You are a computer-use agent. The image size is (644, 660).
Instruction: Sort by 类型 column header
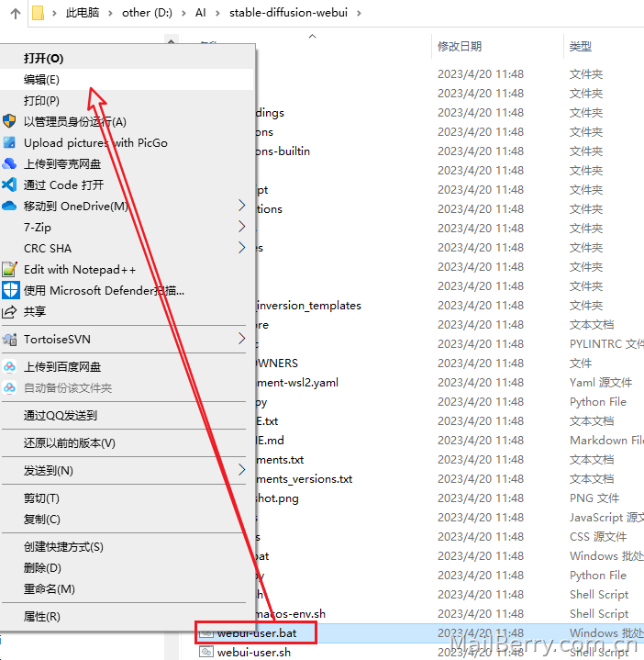tap(581, 46)
